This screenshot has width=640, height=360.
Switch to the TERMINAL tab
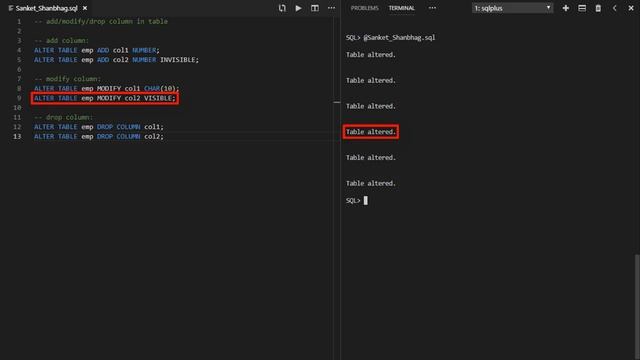401,8
